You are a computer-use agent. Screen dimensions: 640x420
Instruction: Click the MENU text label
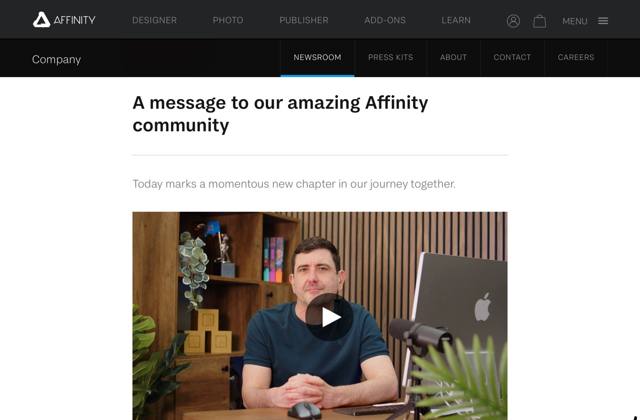(575, 21)
